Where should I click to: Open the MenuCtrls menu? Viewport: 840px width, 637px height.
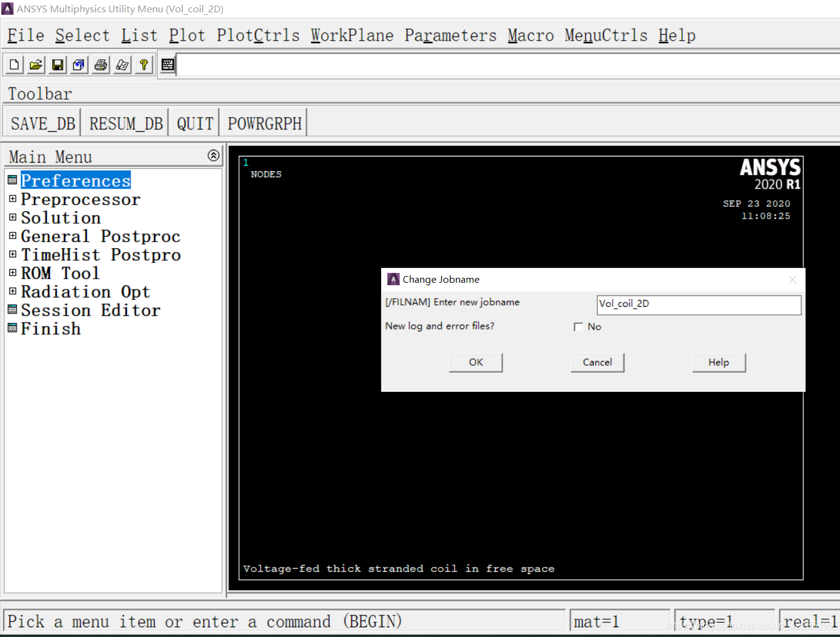(x=606, y=36)
